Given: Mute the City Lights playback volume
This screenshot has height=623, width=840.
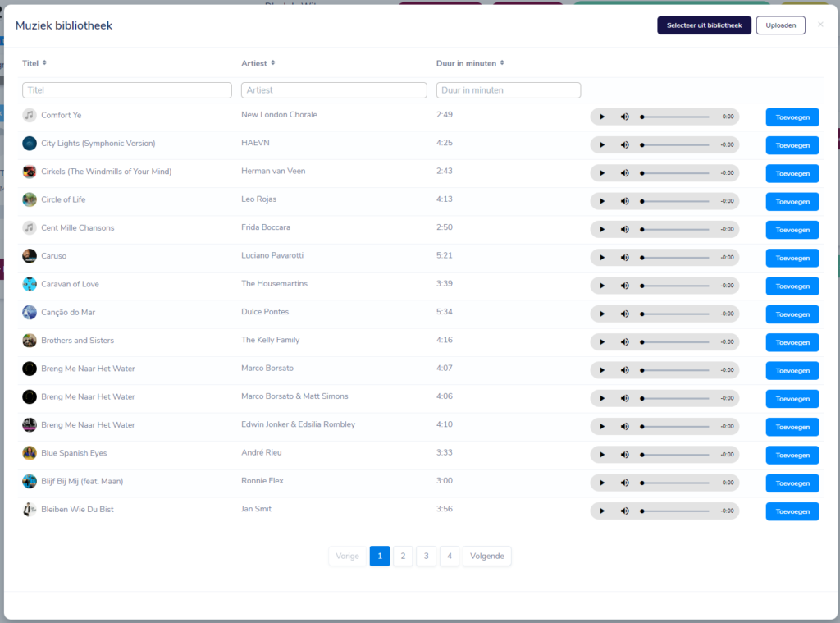Looking at the screenshot, I should [624, 144].
